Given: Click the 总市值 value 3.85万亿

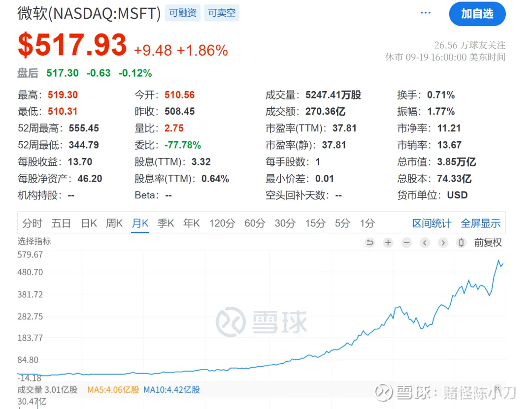Looking at the screenshot, I should [456, 162].
